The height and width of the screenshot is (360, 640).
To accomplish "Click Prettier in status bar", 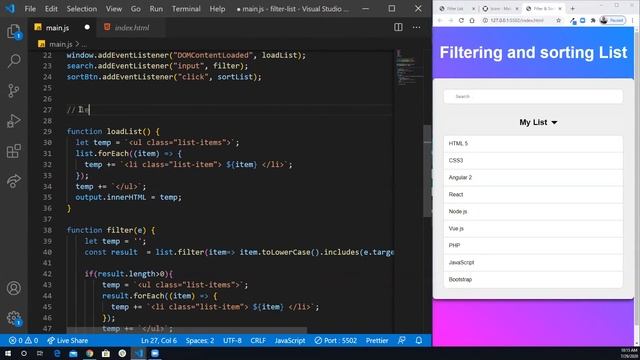I will pos(377,340).
